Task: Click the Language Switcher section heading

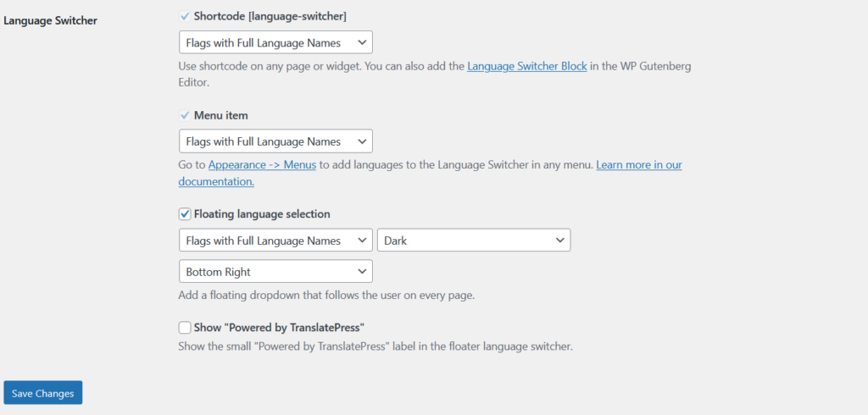Action: pyautogui.click(x=50, y=21)
